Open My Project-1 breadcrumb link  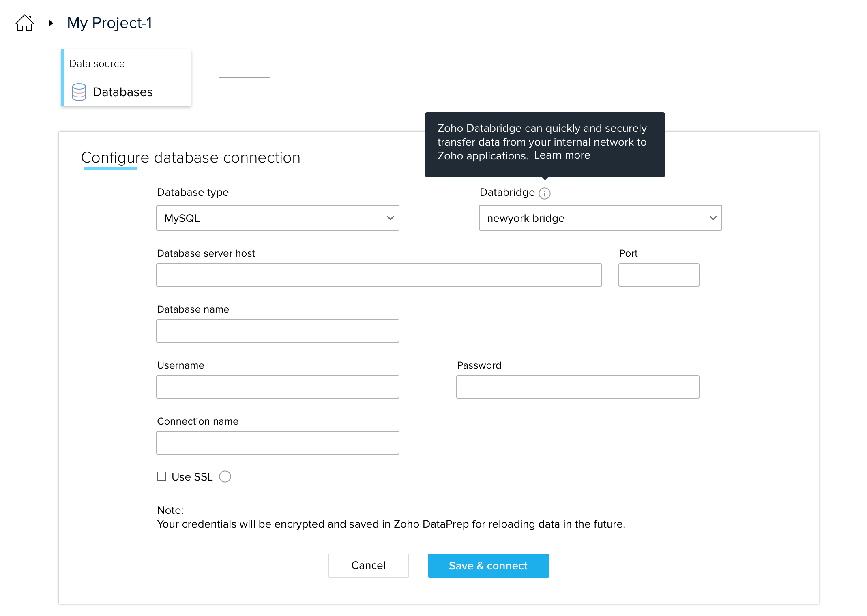109,23
